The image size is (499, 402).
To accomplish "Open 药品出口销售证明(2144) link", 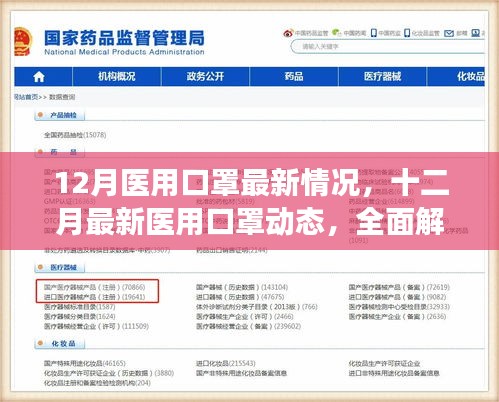I will (x=232, y=250).
